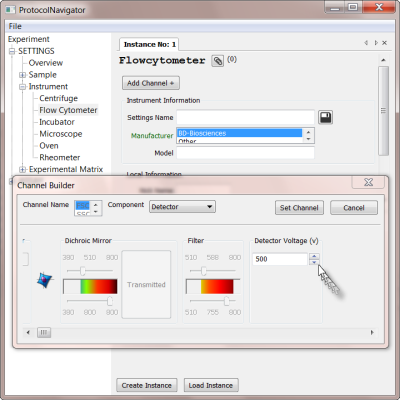This screenshot has height=400, width=400.
Task: Click the paperclip attachment icon beside Flowcytometer
Action: (x=218, y=61)
